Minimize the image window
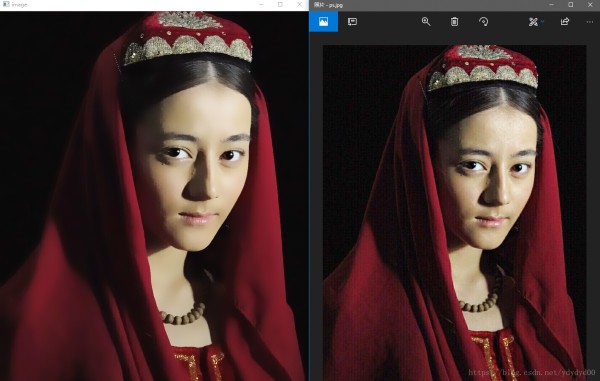The height and width of the screenshot is (381, 600). [x=261, y=5]
